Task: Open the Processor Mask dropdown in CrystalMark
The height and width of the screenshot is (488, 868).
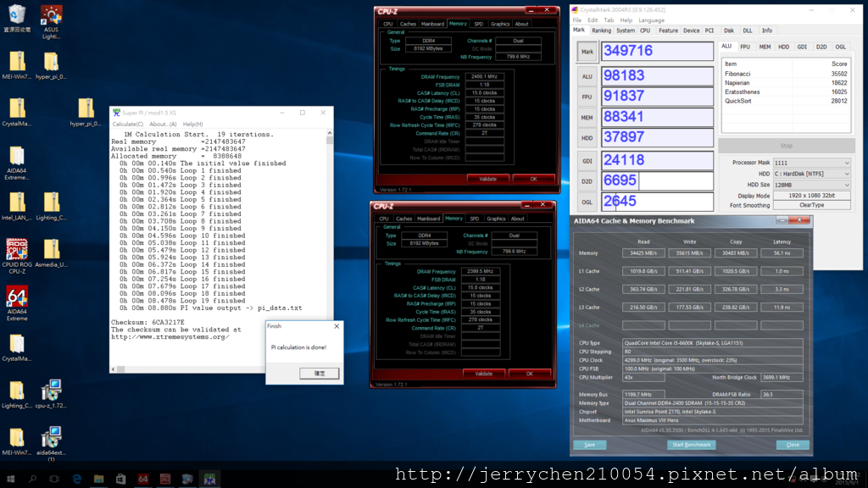Action: [811, 163]
